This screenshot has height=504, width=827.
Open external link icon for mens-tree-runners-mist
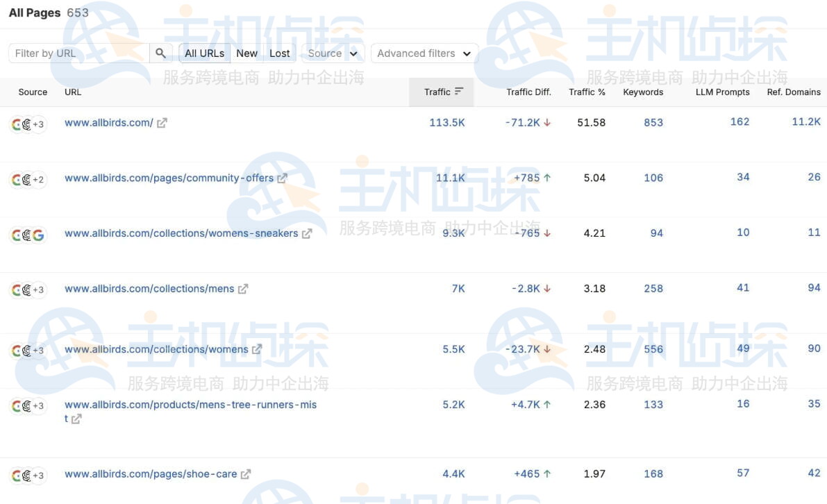point(76,419)
